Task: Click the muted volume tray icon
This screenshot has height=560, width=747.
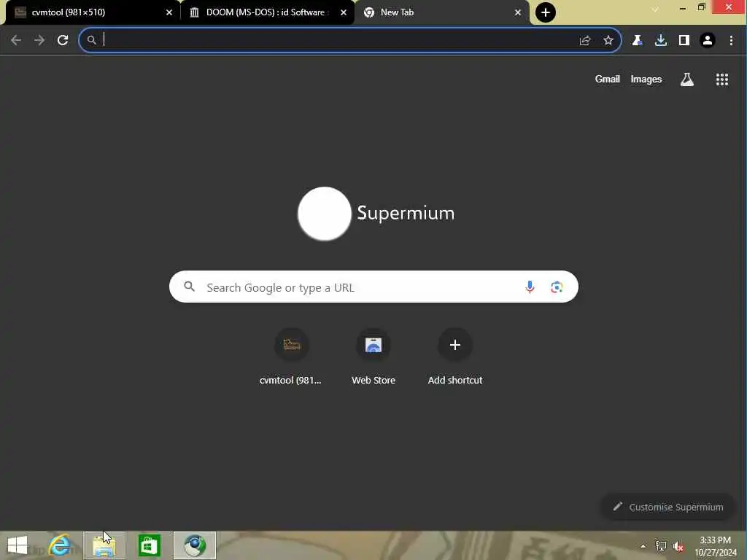Action: [678, 546]
